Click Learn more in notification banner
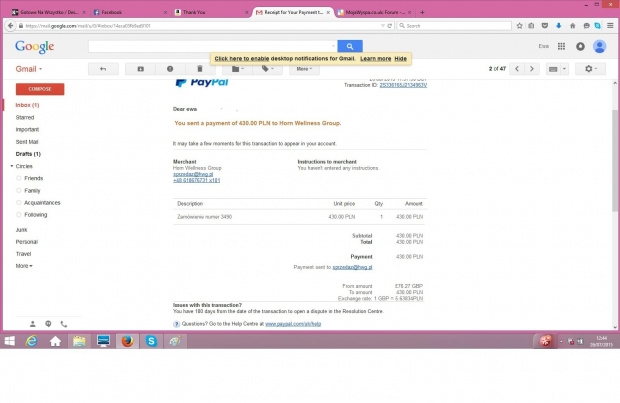The width and height of the screenshot is (620, 403). [376, 59]
